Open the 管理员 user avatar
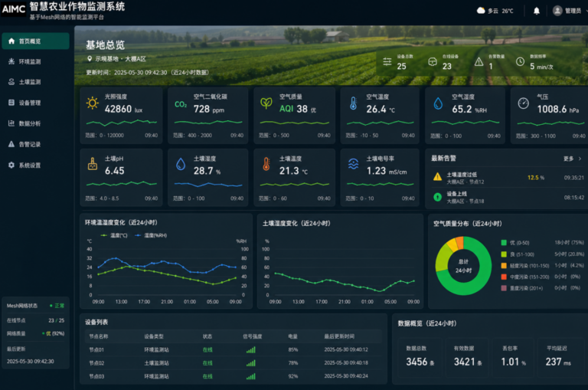588x390 pixels. click(x=557, y=11)
